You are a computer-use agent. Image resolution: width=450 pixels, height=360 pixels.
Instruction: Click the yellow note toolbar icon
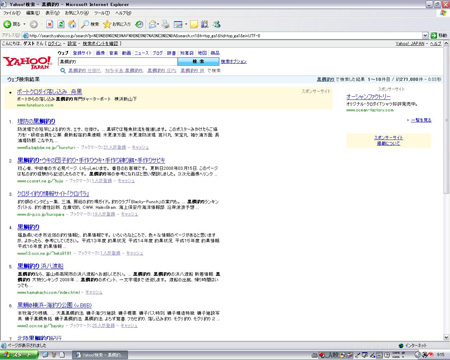point(194,24)
